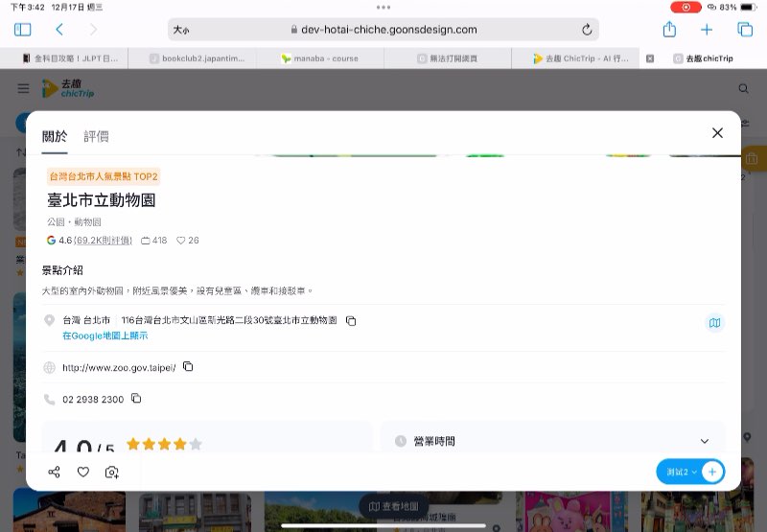
Task: Go back with the Safari back arrow
Action: coord(59,30)
